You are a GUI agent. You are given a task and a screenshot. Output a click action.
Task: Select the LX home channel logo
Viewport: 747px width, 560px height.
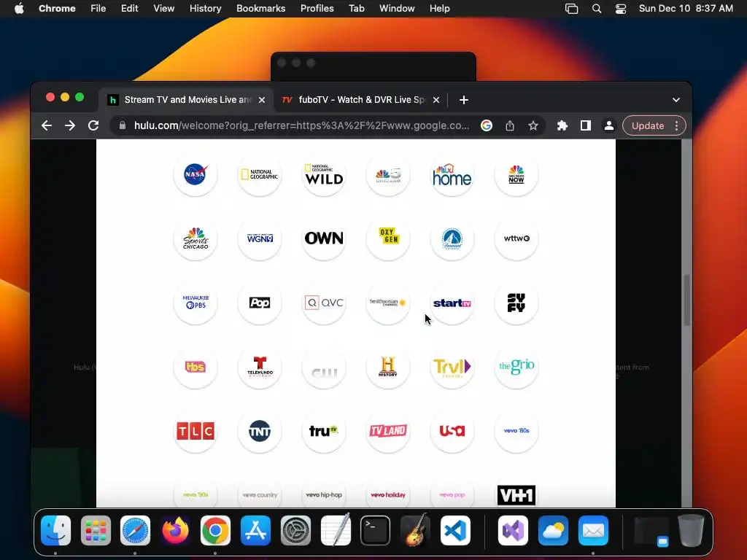[x=452, y=175]
